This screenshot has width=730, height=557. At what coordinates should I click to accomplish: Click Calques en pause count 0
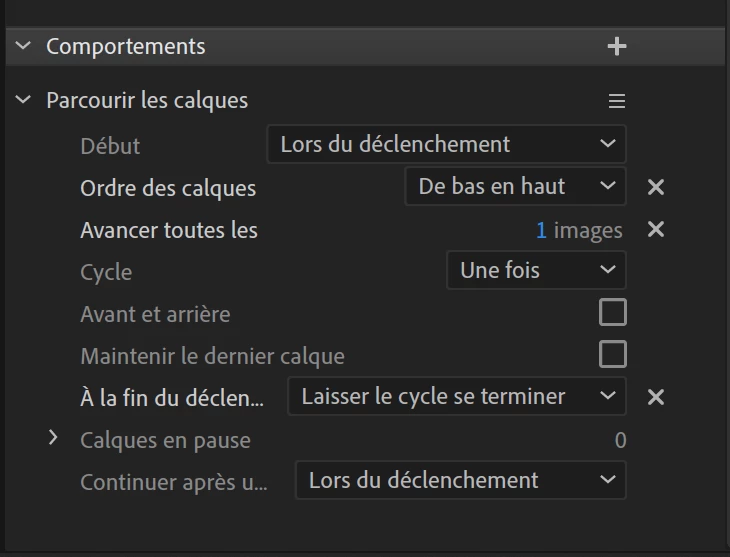620,440
